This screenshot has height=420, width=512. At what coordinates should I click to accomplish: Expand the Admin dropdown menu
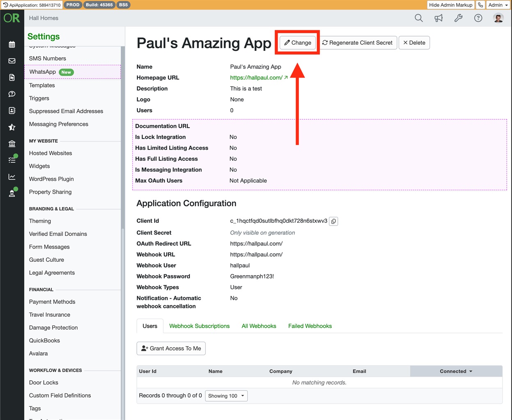498,5
